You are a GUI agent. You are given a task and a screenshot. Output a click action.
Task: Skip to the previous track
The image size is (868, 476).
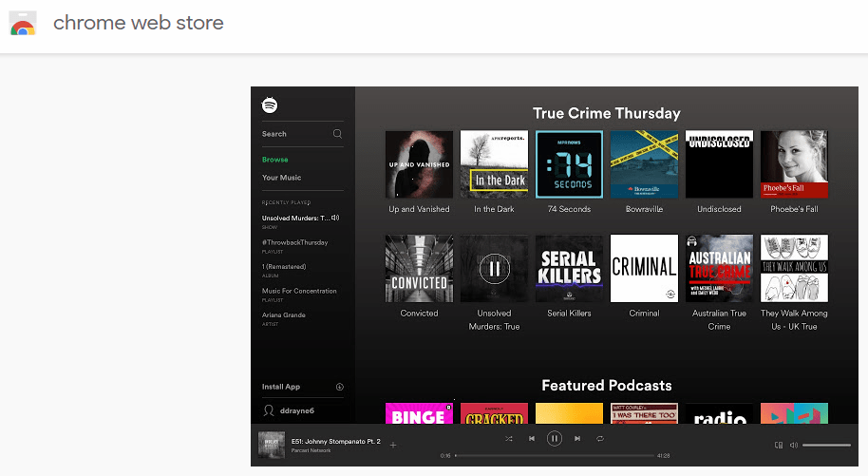click(532, 438)
